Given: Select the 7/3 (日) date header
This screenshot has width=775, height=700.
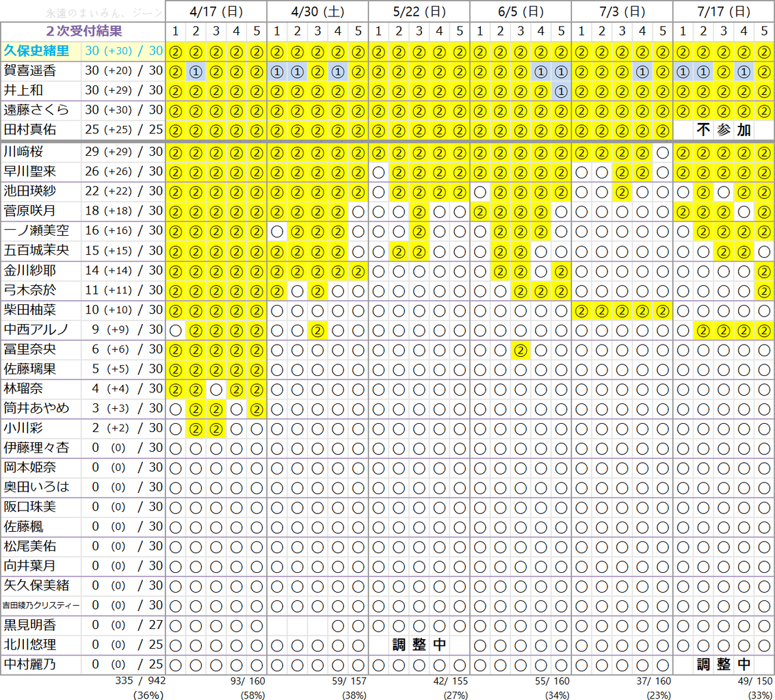Looking at the screenshot, I should click(x=622, y=12).
